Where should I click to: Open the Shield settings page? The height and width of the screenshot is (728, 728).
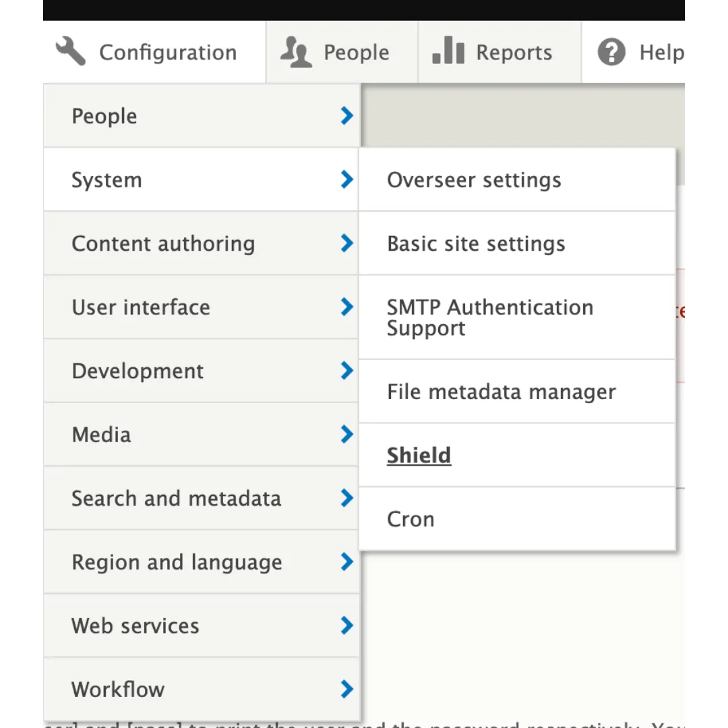[x=419, y=455]
